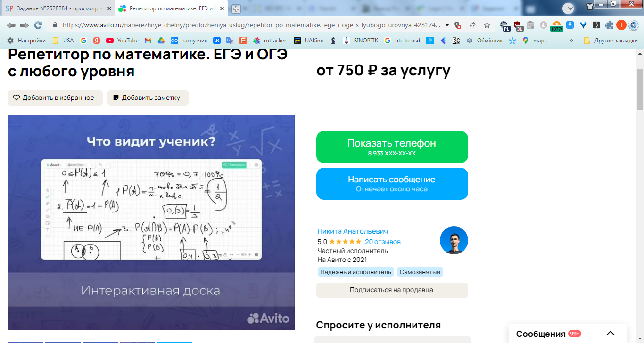The image size is (644, 343).
Task: Click Показать телефон green button
Action: (392, 147)
